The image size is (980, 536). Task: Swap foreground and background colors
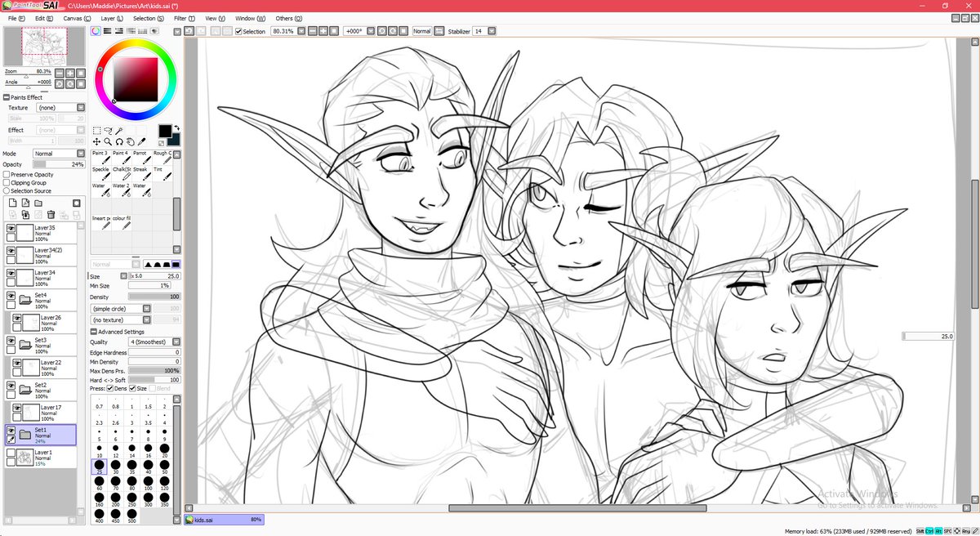[176, 127]
